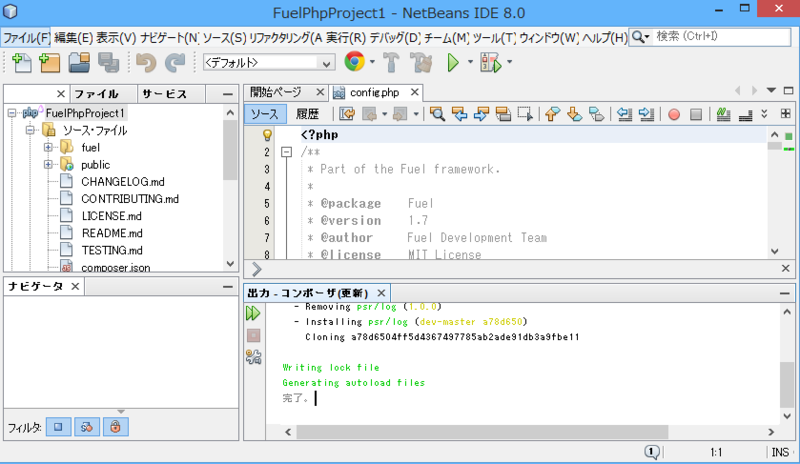This screenshot has width=800, height=464.
Task: Toggle the lock Navigator filter button
Action: (x=115, y=427)
